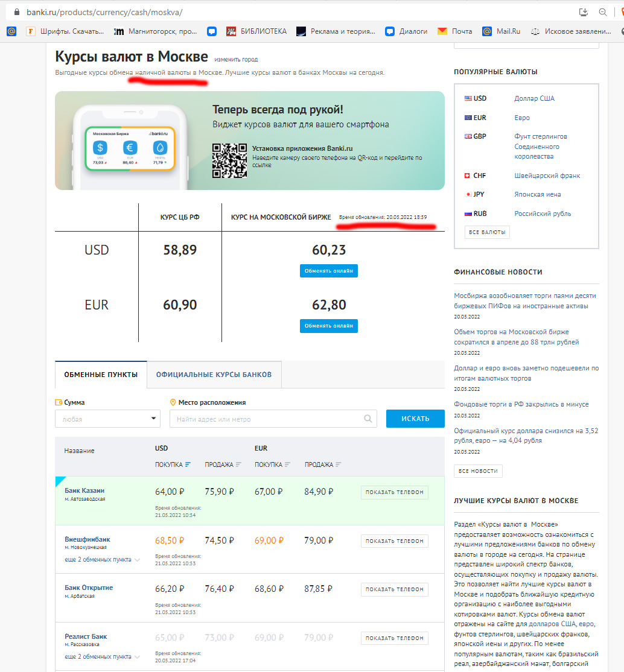Click the EUR flag icon

coord(468,118)
